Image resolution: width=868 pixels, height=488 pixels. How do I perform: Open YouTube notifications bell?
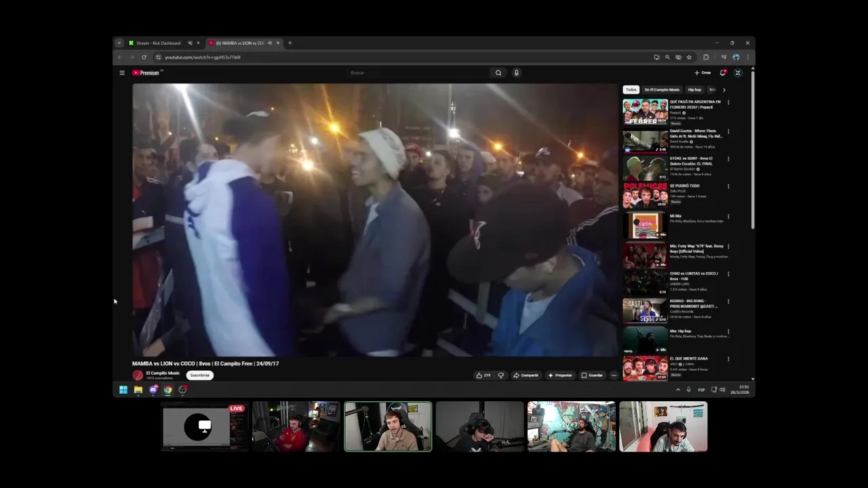click(723, 73)
